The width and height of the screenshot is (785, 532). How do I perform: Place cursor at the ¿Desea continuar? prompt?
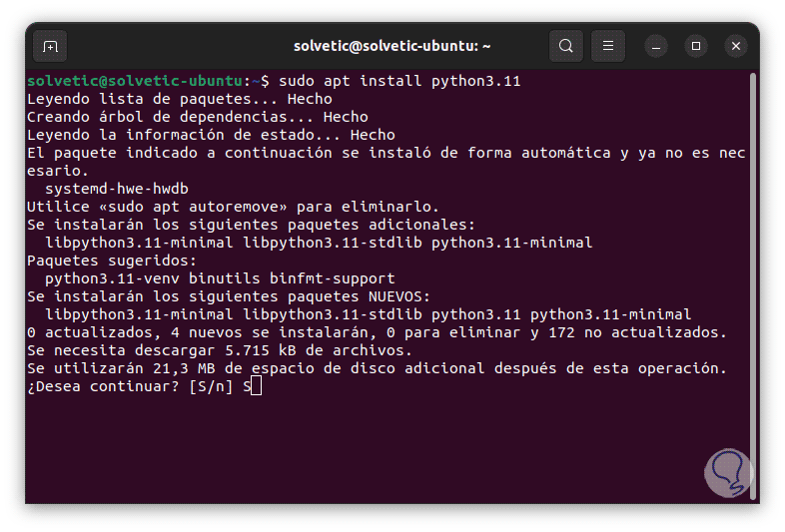tap(257, 386)
